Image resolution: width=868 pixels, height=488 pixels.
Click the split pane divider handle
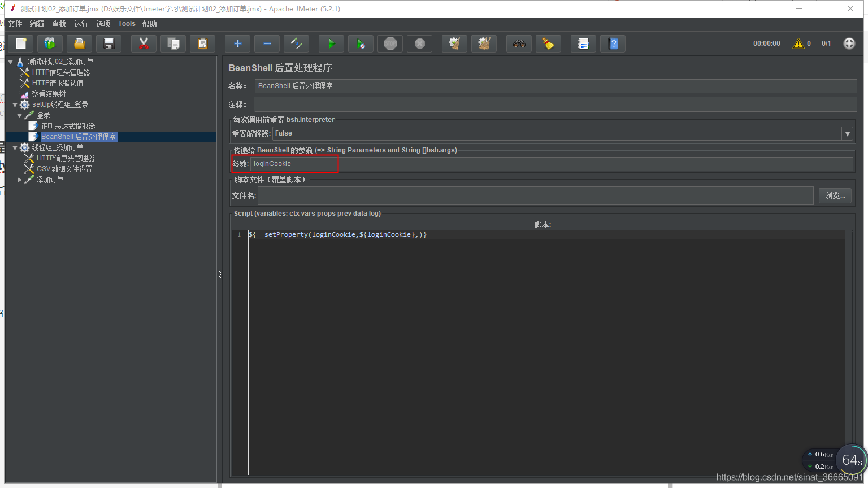220,274
